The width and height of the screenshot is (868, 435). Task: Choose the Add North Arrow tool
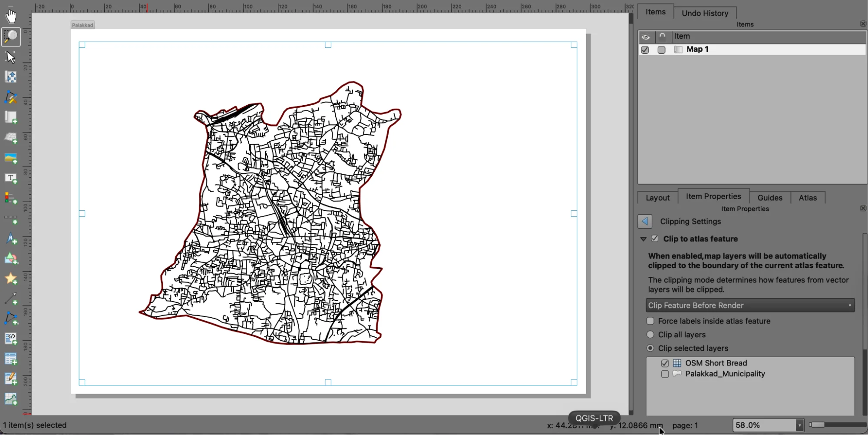point(11,238)
